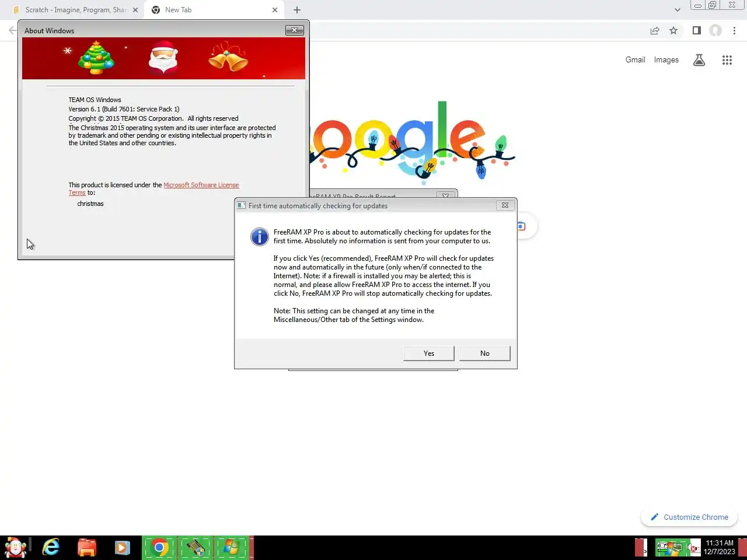The width and height of the screenshot is (747, 560).
Task: Open the Chrome three-dot menu
Action: pyautogui.click(x=734, y=30)
